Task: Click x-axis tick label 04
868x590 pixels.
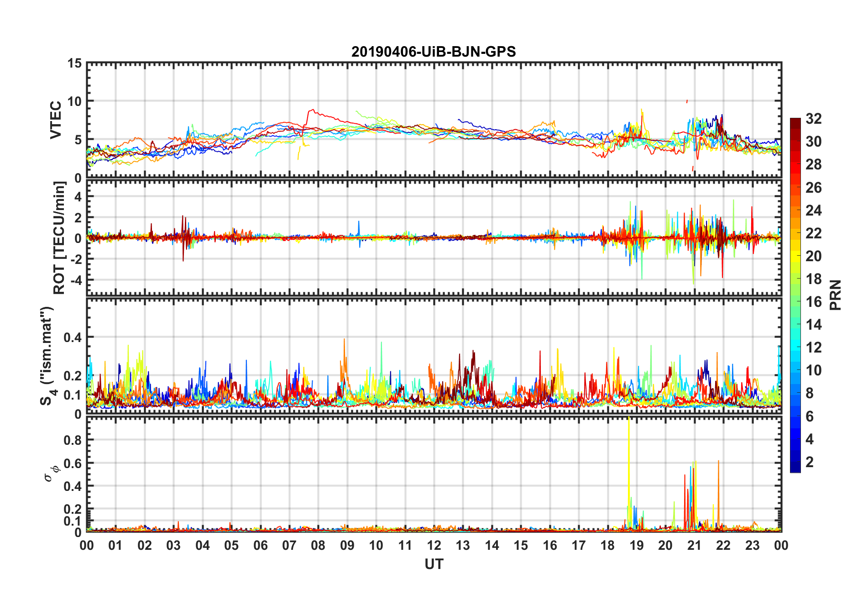Action: (203, 545)
